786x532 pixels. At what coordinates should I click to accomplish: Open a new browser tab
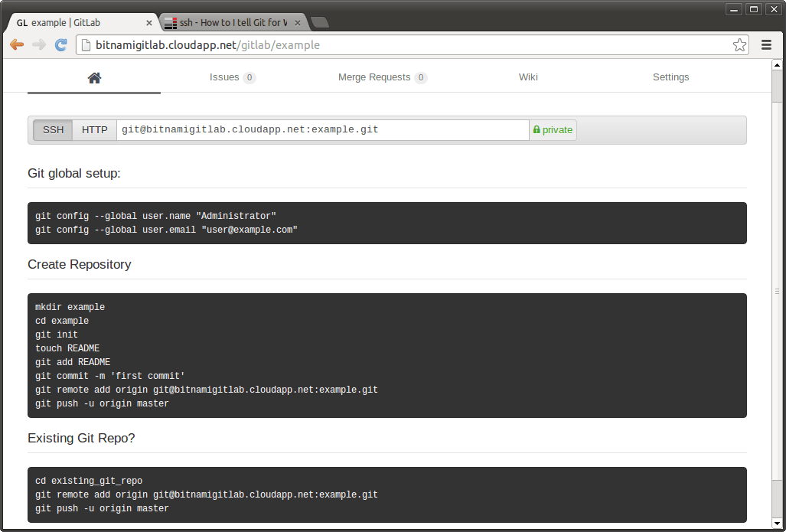click(320, 21)
